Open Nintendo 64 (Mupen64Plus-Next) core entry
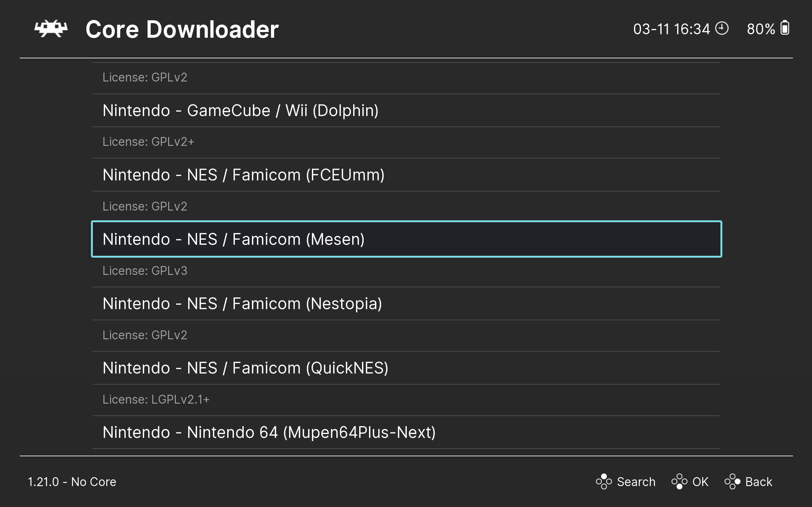Viewport: 812px width, 507px height. pyautogui.click(x=269, y=432)
